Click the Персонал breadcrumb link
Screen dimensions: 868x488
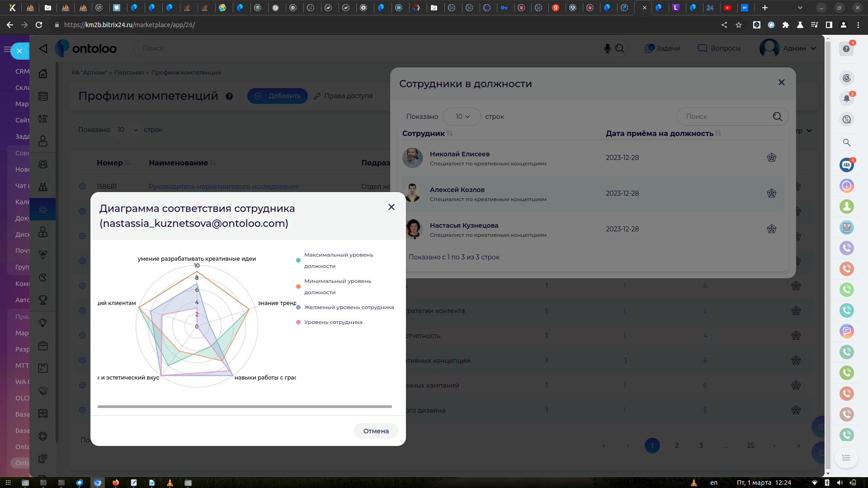129,73
